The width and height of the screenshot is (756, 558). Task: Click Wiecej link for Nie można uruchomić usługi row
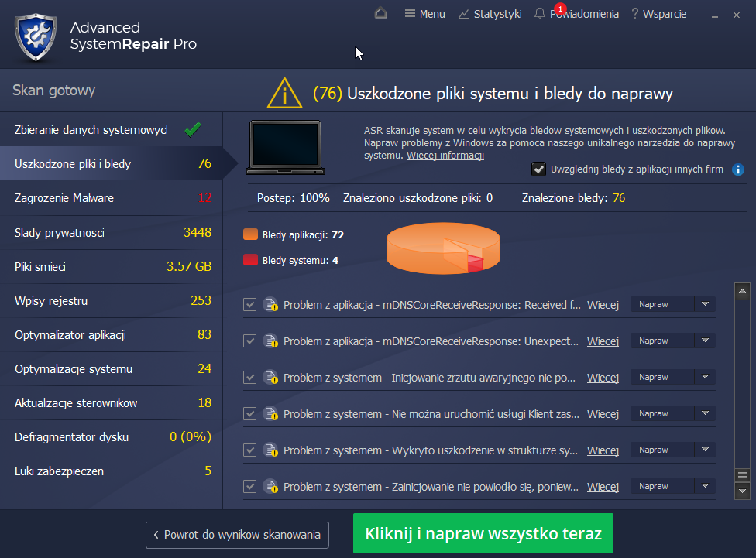coord(603,414)
